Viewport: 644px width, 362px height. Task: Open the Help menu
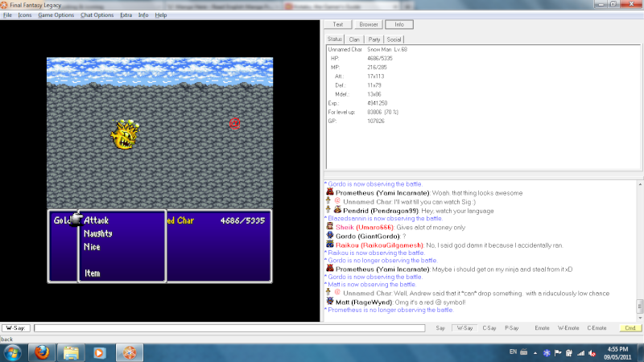(x=160, y=15)
